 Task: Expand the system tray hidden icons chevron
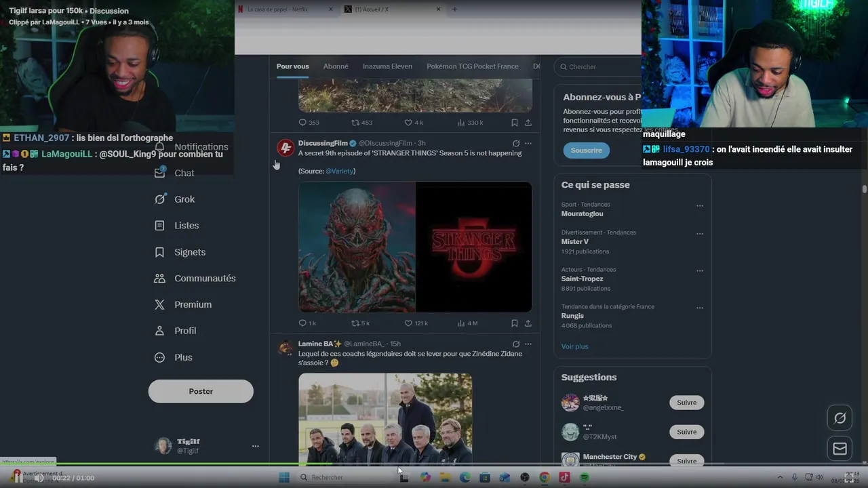tap(780, 478)
